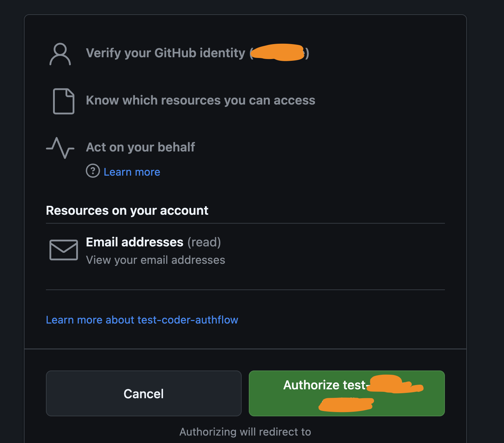Select the Email addresses permission title
The width and height of the screenshot is (504, 443).
(x=135, y=242)
